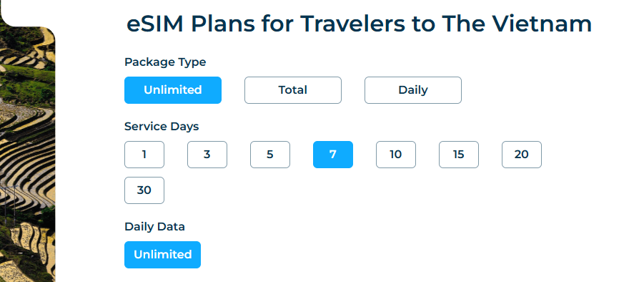Image resolution: width=644 pixels, height=282 pixels.
Task: Select 20 service days
Action: click(x=522, y=155)
